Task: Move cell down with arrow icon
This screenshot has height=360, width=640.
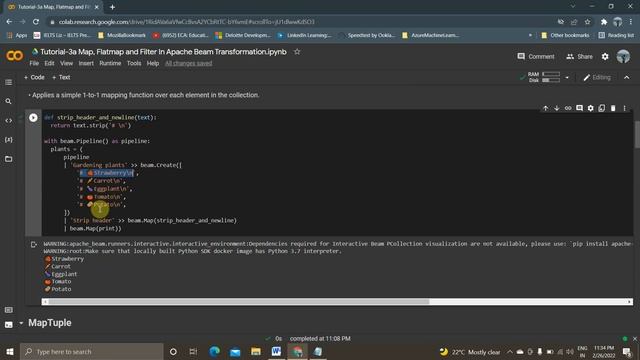Action: pos(557,108)
